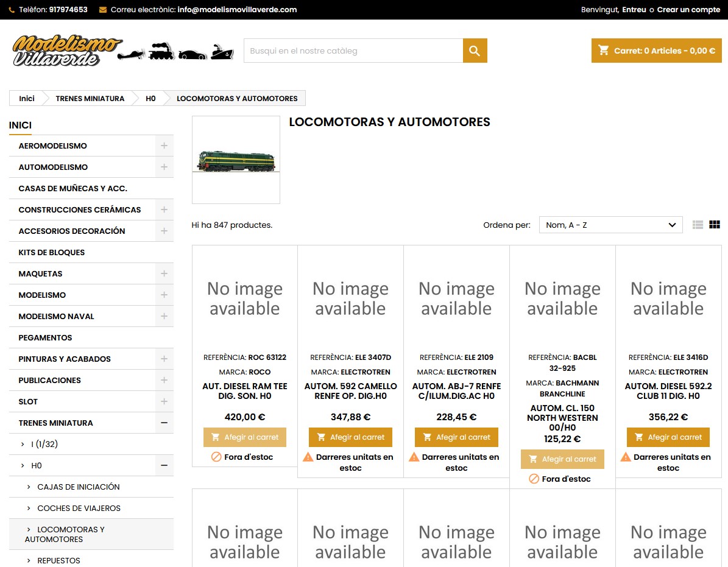Open AUTOM. 592 CAMELLO RENFE product title
This screenshot has height=567, width=728.
point(350,391)
